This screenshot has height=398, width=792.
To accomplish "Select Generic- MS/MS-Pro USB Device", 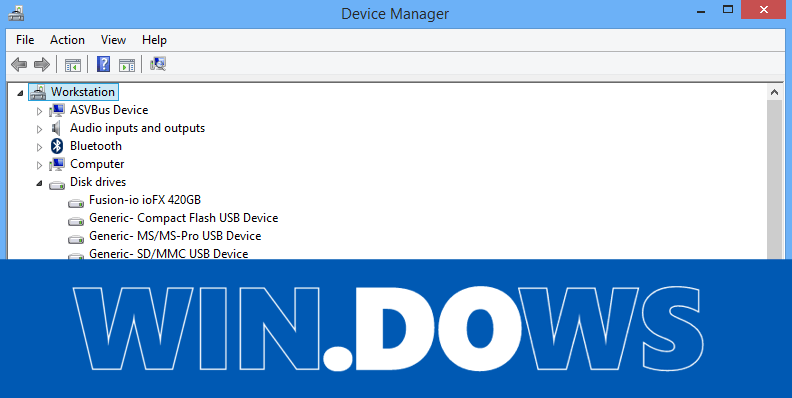I will (175, 236).
